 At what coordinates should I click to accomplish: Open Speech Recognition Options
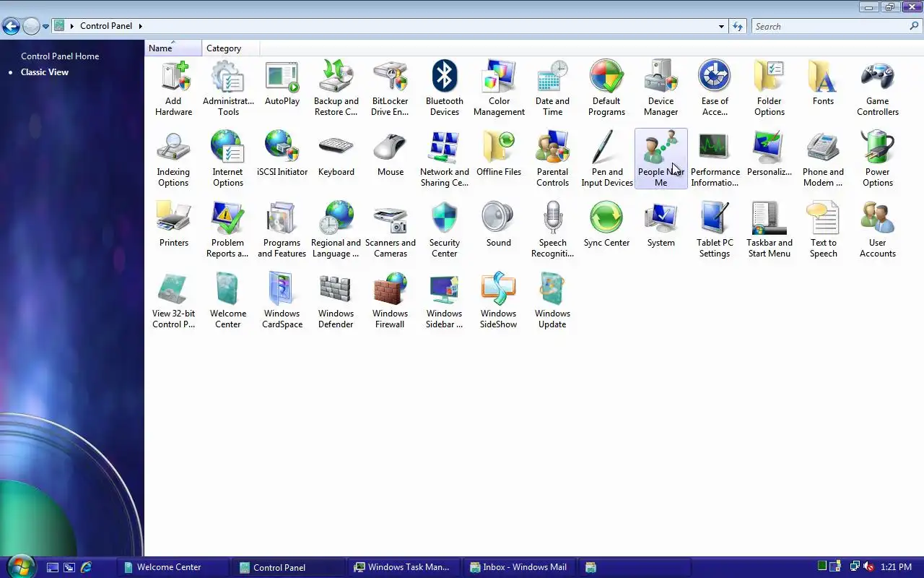pyautogui.click(x=553, y=230)
